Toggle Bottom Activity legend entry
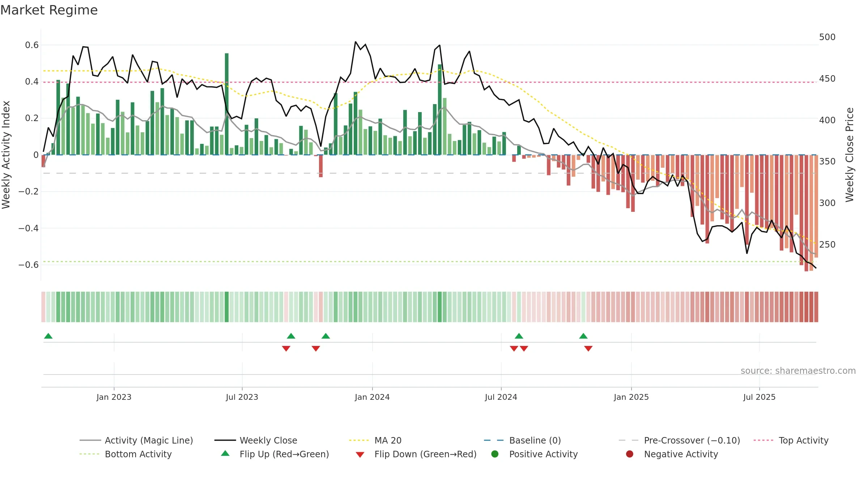Image resolution: width=868 pixels, height=488 pixels. (125, 454)
